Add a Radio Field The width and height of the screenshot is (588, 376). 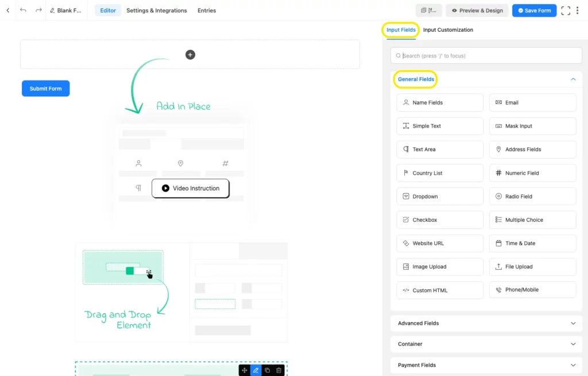coord(532,197)
